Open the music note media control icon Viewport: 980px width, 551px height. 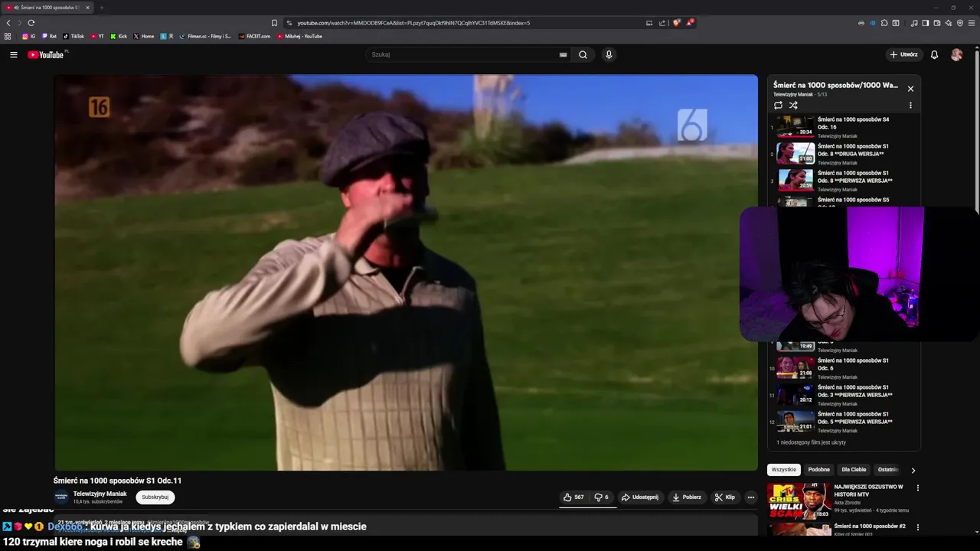click(914, 23)
